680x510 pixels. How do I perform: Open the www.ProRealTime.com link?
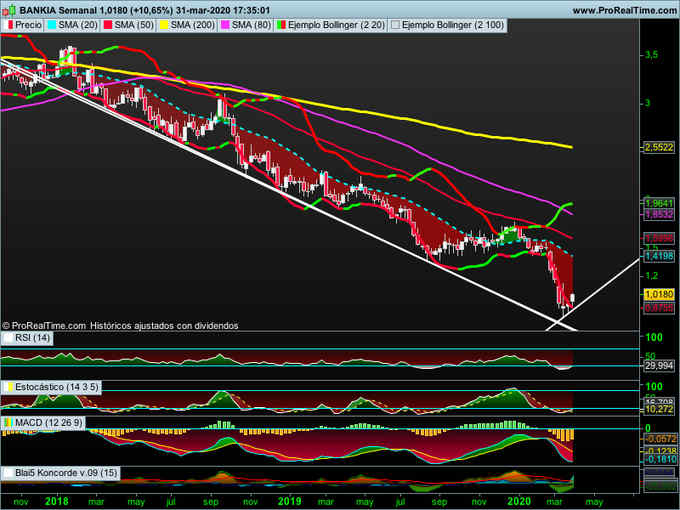pos(625,10)
